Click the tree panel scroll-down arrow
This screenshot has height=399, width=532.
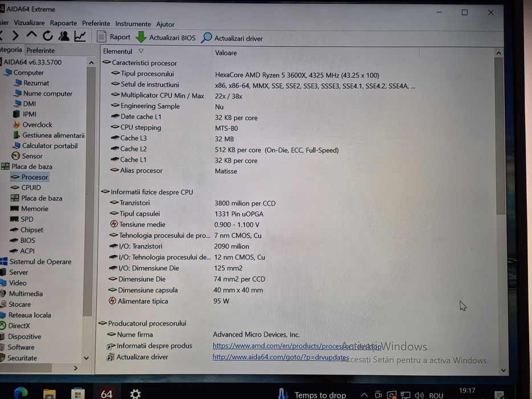click(86, 358)
